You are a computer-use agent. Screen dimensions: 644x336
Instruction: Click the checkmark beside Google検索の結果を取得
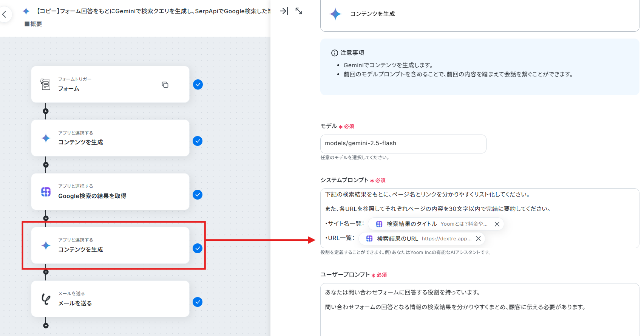198,195
